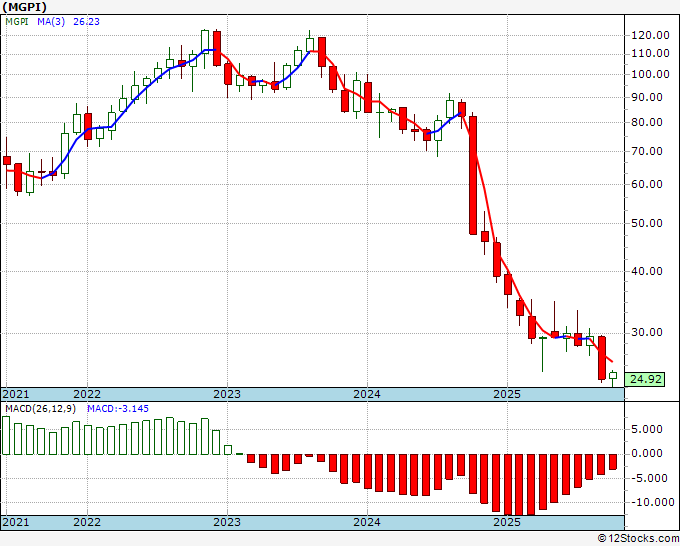
Task: Click 2021 on the MACD timeline
Action: pyautogui.click(x=16, y=522)
